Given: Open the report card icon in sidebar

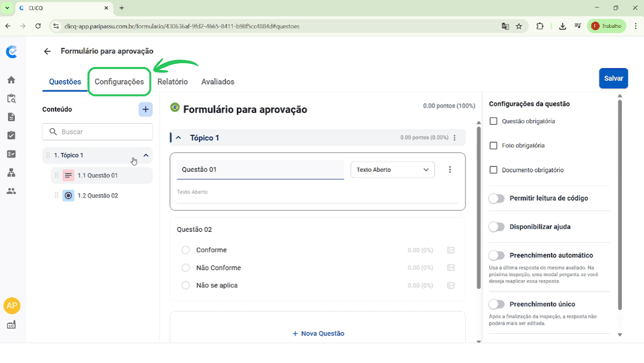Looking at the screenshot, I should 12,154.
